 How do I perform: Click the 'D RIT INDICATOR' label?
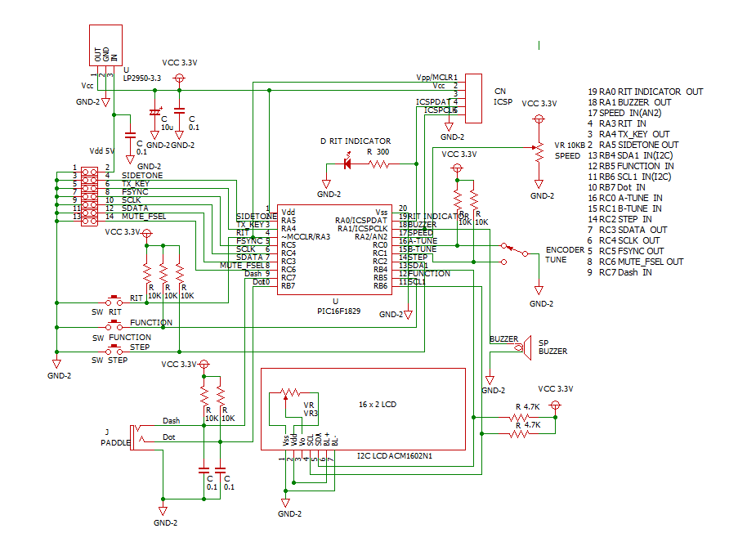(356, 141)
